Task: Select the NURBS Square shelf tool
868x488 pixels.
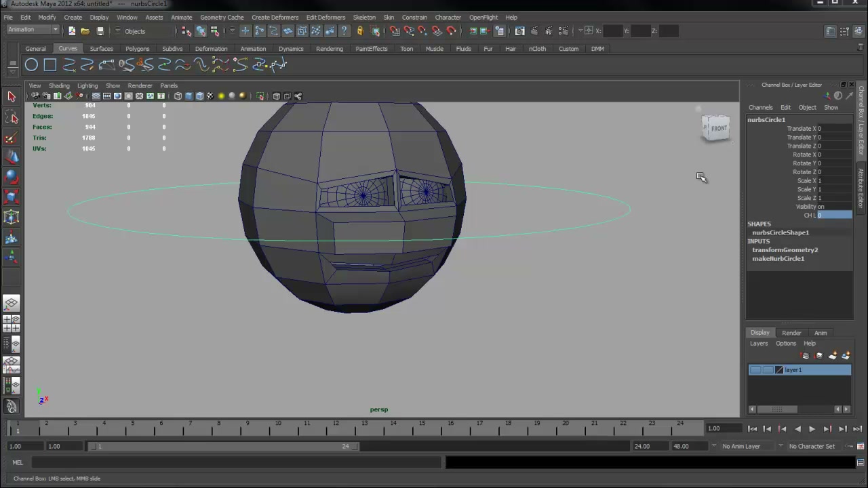Action: pos(50,65)
